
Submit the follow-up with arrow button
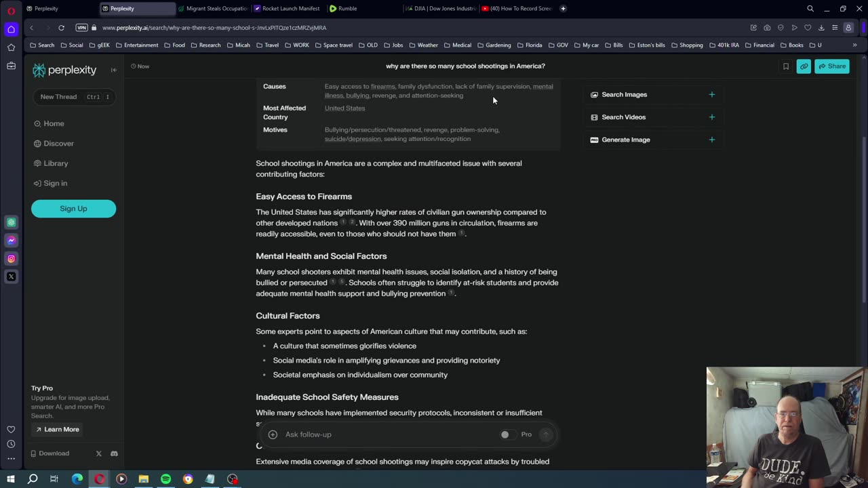[546, 434]
